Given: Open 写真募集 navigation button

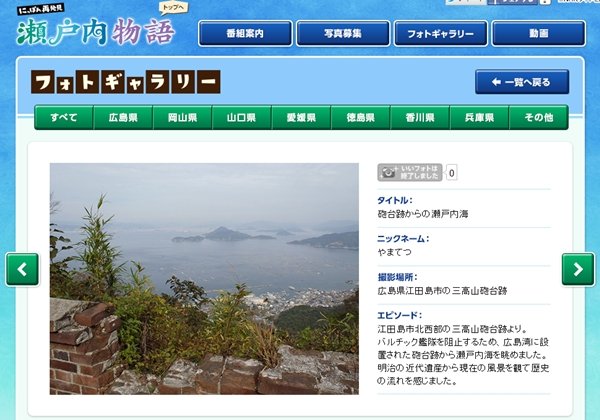Looking at the screenshot, I should tap(343, 34).
